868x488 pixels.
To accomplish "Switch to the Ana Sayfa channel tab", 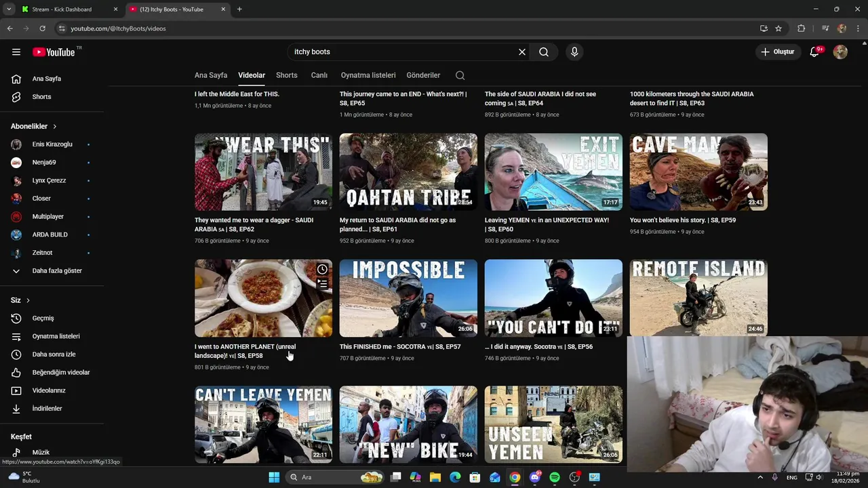I will point(211,75).
